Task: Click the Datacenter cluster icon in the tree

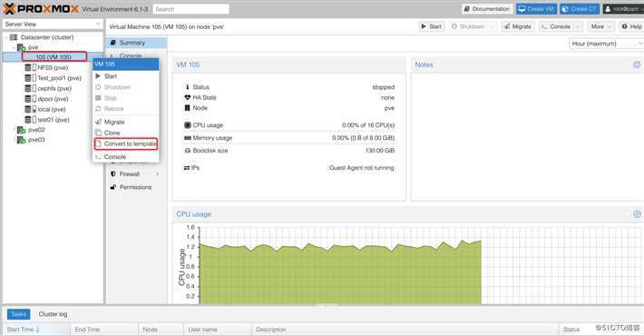Action: pyautogui.click(x=14, y=37)
